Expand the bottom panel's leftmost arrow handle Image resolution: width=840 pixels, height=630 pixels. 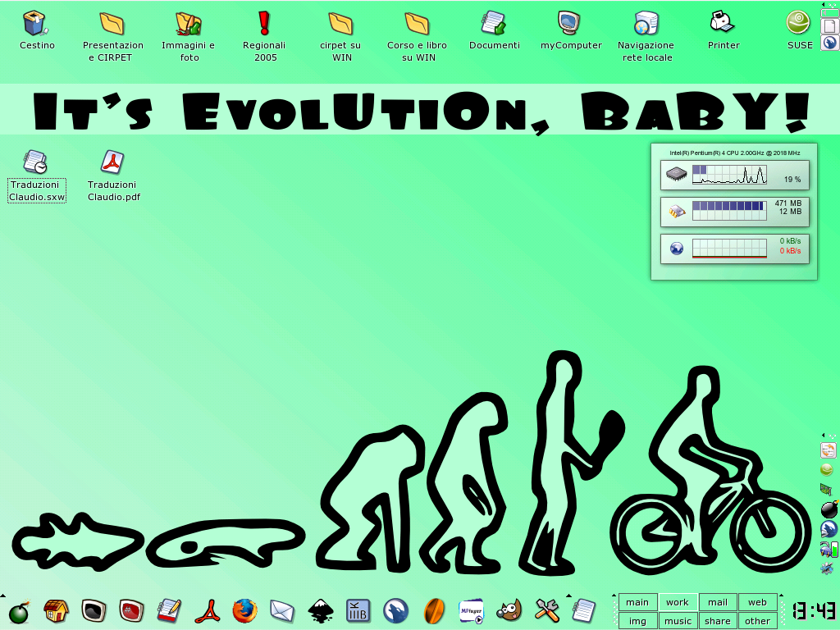click(x=2, y=596)
